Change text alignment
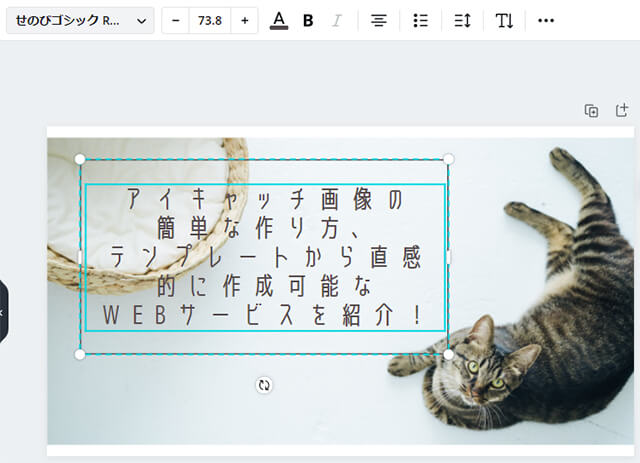 coord(379,20)
